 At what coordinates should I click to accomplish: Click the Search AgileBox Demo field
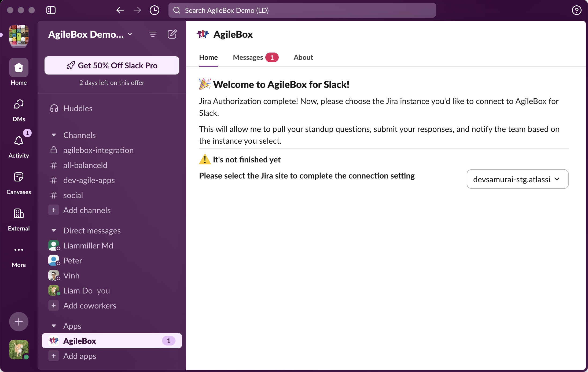coord(302,10)
